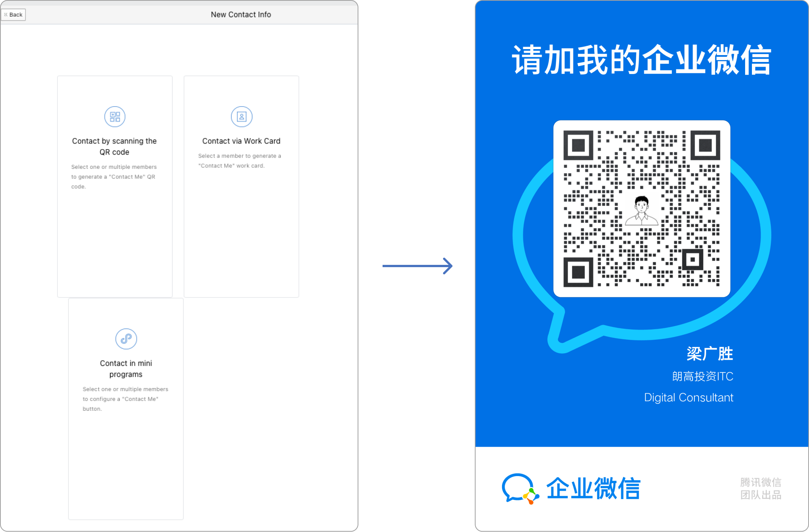Click the 腾讯微信团队出品 credit text
The width and height of the screenshot is (809, 532).
pos(761,489)
